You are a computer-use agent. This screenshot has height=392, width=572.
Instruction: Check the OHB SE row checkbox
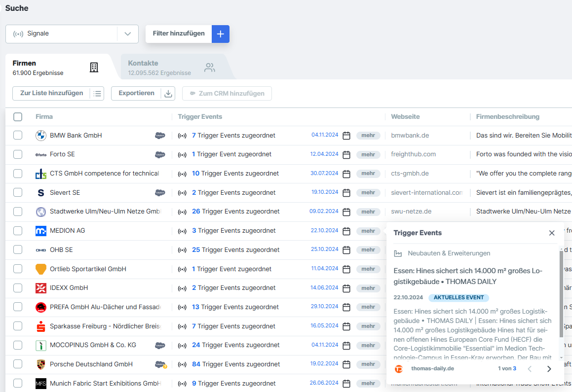point(17,249)
